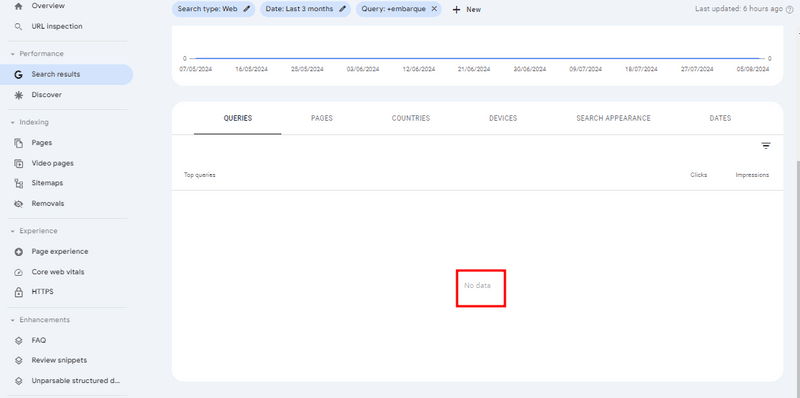Collapse the Indexing section

coord(13,122)
